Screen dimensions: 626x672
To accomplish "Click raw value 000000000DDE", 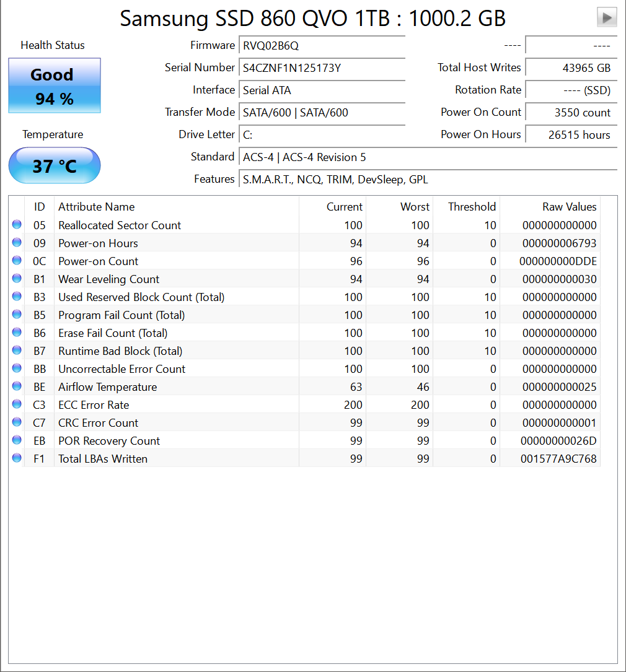I will pyautogui.click(x=558, y=261).
